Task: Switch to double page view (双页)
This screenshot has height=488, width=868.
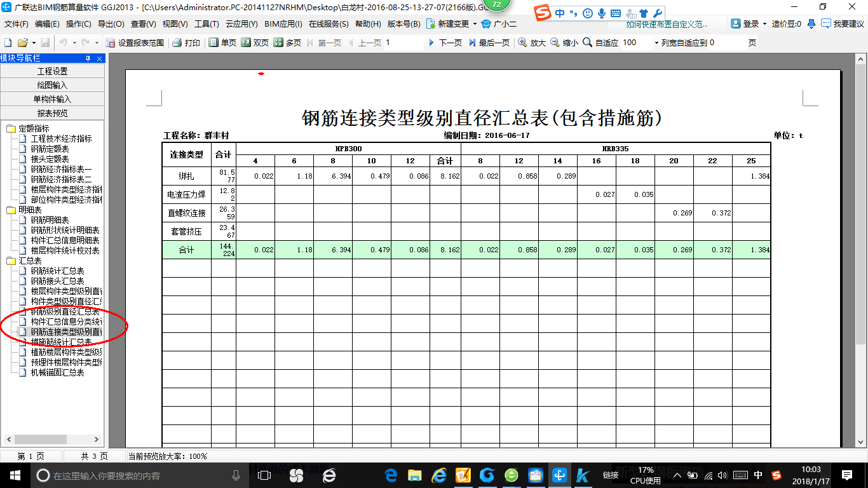Action: [255, 43]
